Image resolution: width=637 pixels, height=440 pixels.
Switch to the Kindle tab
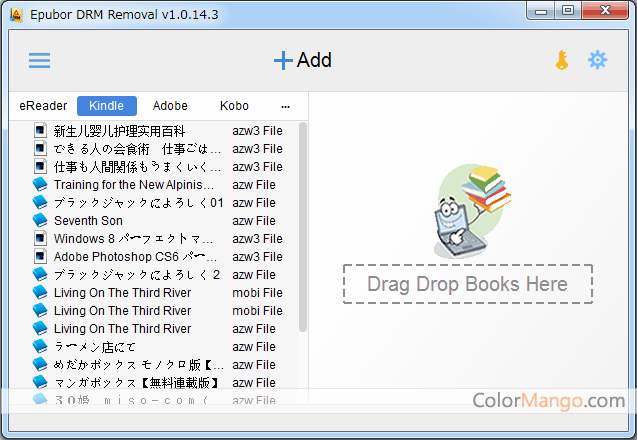[x=107, y=106]
